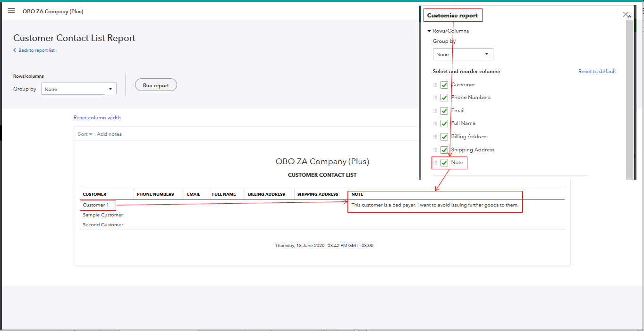Close the Customise report panel
The width and height of the screenshot is (644, 331).
coord(626,14)
